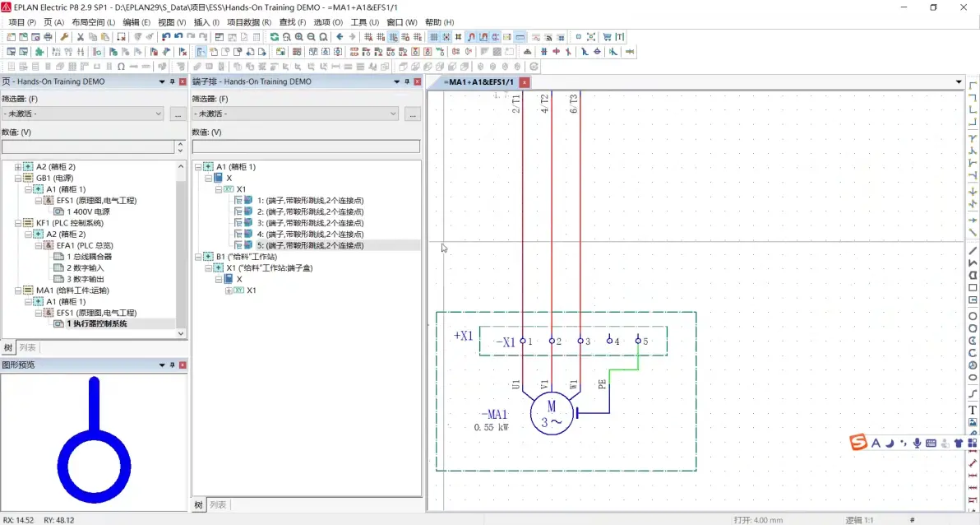The width and height of the screenshot is (980, 525).
Task: Expand the X1 node under B1 station
Action: point(229,291)
